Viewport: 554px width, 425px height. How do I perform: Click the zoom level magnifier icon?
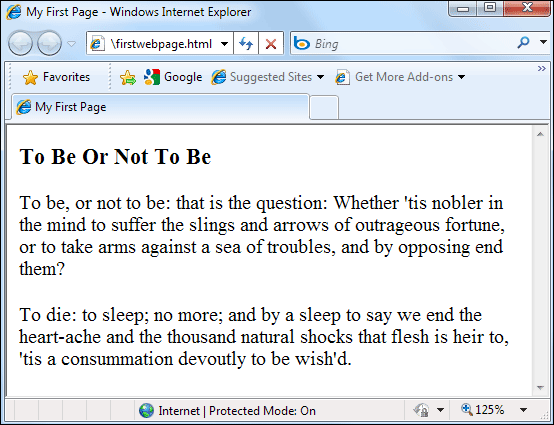[x=467, y=409]
